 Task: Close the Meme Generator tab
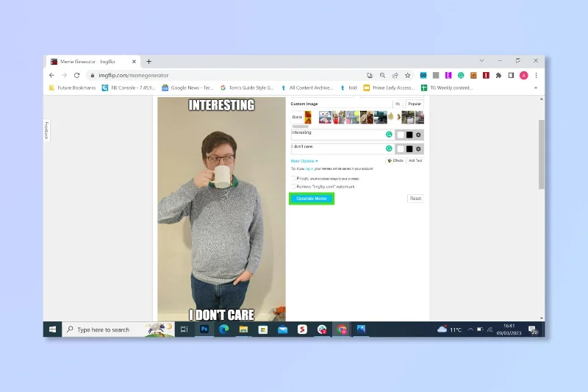(x=134, y=62)
